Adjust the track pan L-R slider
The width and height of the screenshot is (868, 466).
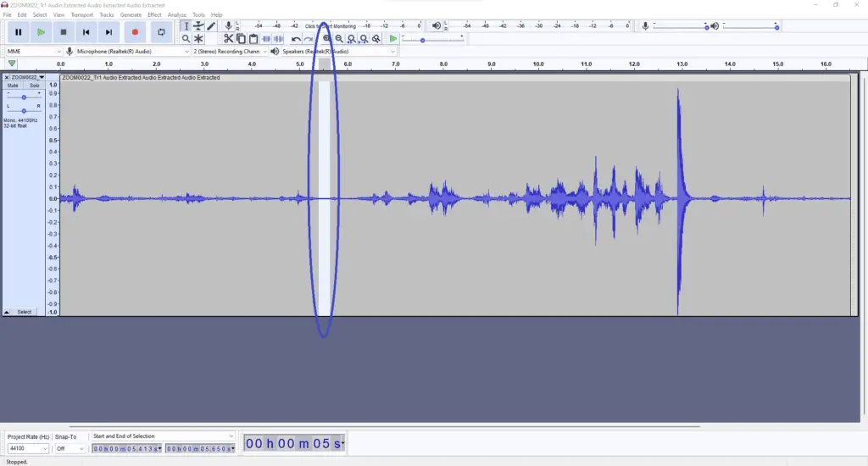(x=23, y=110)
